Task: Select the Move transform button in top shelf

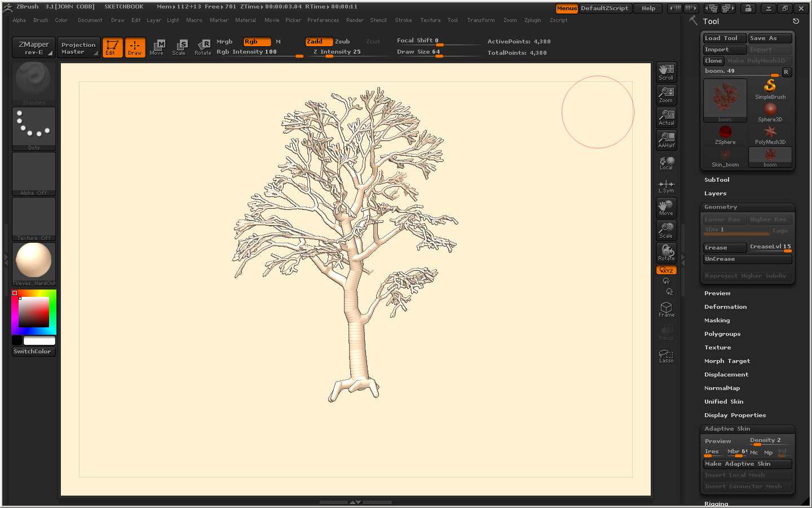Action: click(157, 47)
